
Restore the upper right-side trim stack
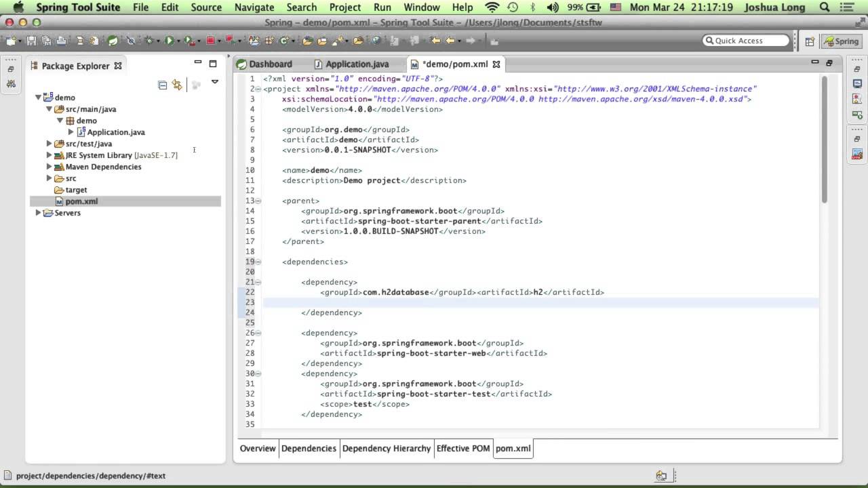857,68
